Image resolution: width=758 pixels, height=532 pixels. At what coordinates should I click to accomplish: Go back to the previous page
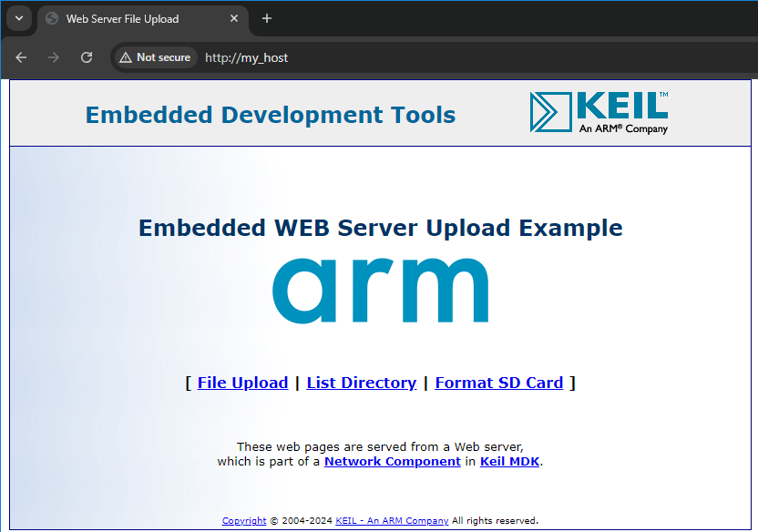(x=21, y=57)
